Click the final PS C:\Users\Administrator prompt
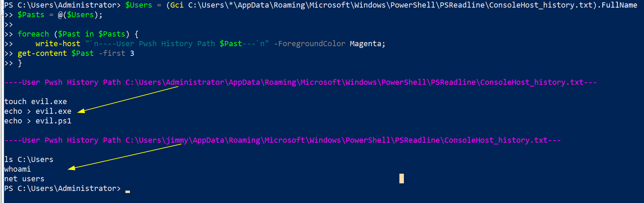Image resolution: width=644 pixels, height=203 pixels. (x=62, y=189)
